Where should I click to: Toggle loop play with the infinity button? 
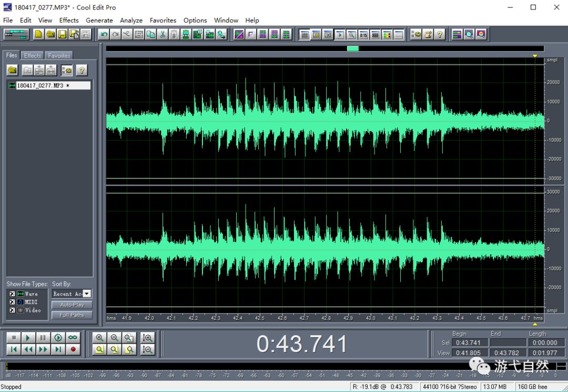[x=73, y=338]
